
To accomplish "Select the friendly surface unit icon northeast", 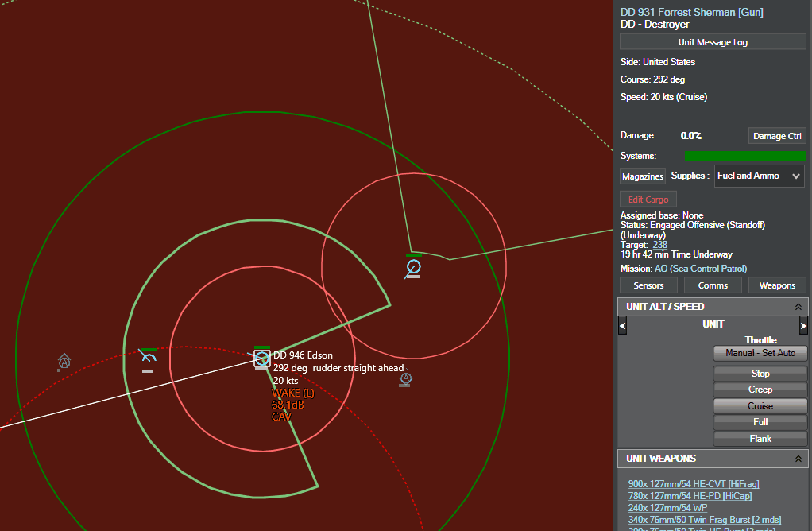I will (413, 267).
